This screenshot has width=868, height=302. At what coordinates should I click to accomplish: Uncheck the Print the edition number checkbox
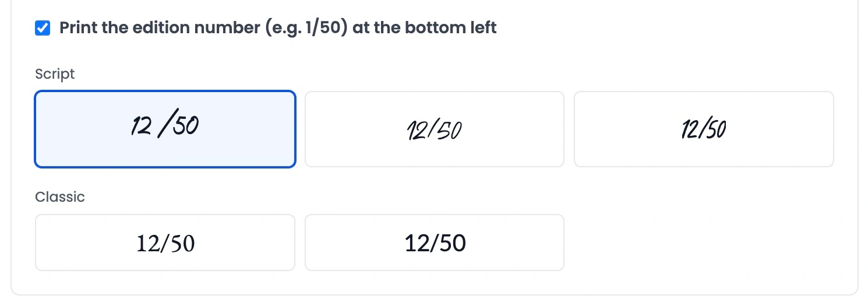[x=43, y=28]
